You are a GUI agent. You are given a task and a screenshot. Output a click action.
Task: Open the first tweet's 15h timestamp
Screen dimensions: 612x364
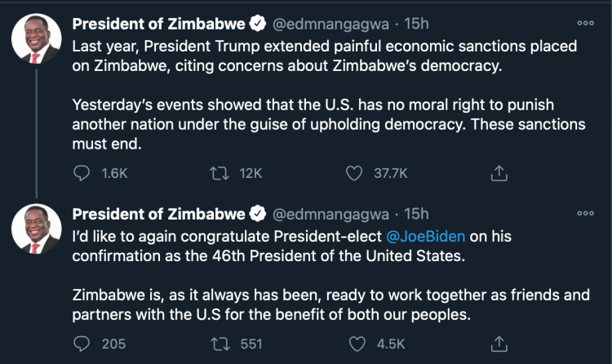click(x=416, y=23)
